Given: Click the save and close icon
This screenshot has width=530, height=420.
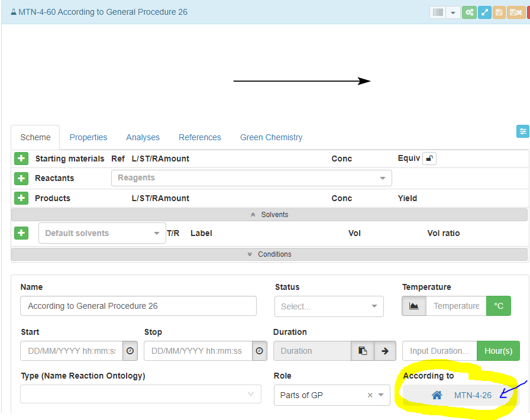Looking at the screenshot, I should click(x=516, y=12).
